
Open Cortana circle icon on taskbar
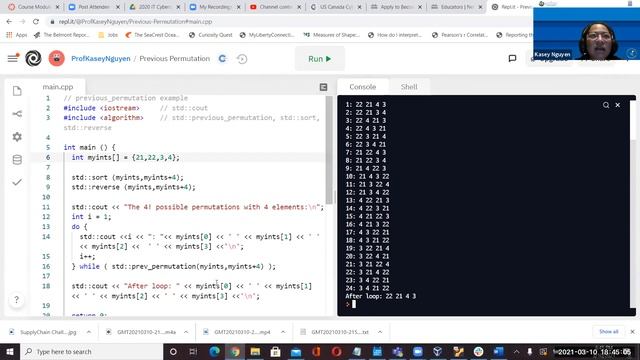[x=173, y=351]
